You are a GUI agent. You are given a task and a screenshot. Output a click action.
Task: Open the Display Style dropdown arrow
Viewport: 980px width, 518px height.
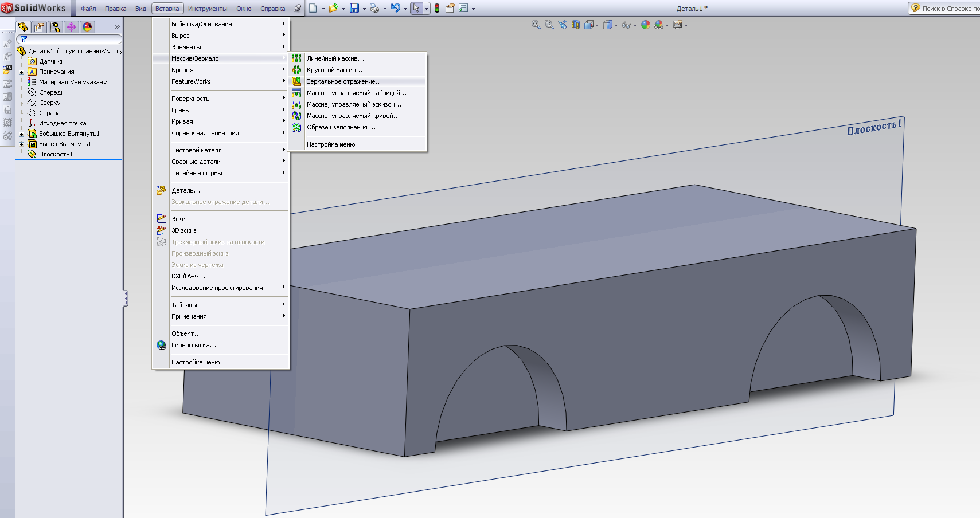click(x=616, y=25)
